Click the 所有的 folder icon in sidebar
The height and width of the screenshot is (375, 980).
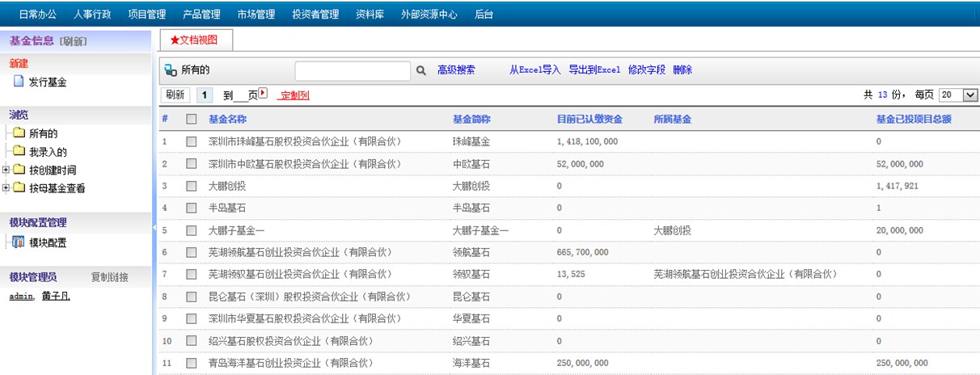(x=19, y=133)
